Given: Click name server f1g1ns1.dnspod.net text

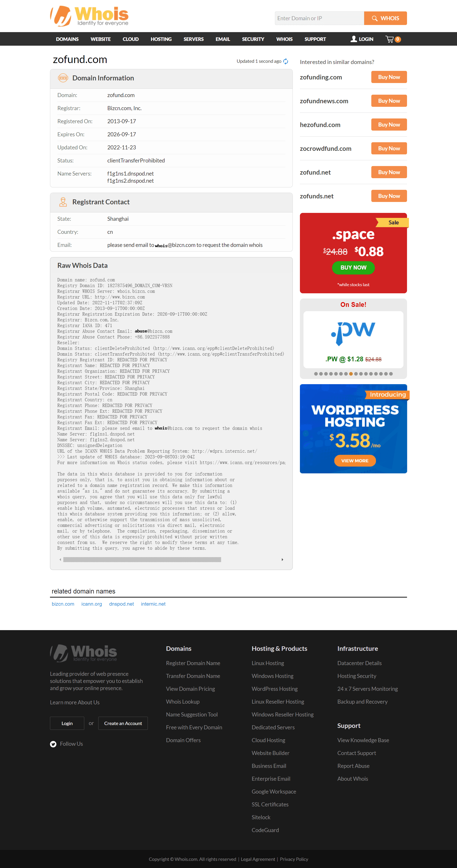Looking at the screenshot, I should tap(130, 174).
